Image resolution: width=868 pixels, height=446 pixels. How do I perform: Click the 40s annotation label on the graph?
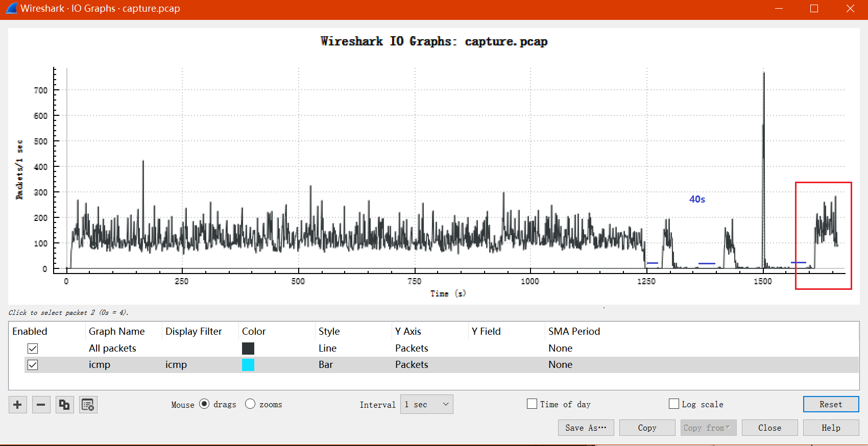697,200
